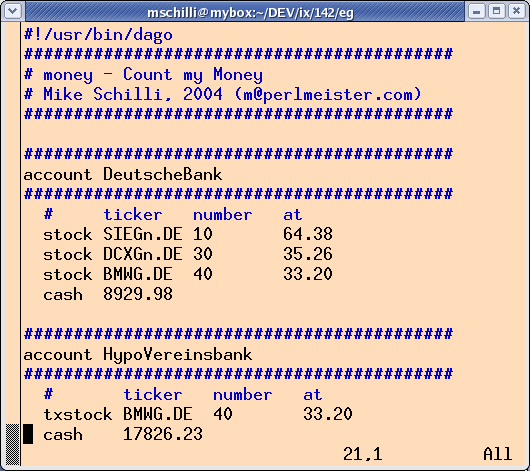Click the account name DeutscheBank
This screenshot has height=471, width=530.
click(x=163, y=174)
